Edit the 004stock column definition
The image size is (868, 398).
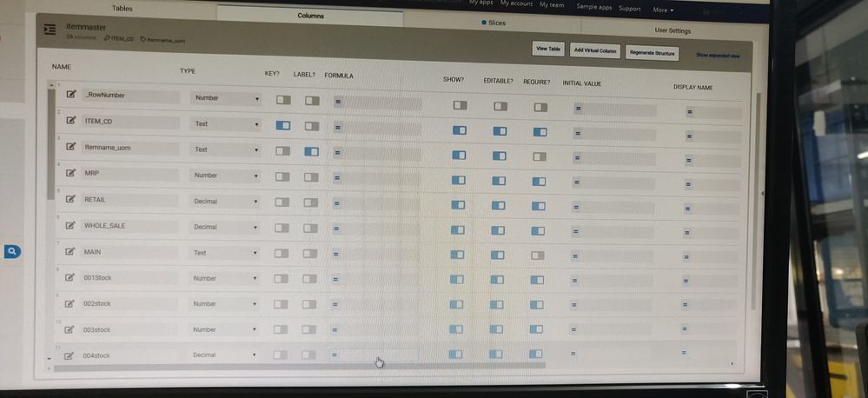tap(70, 355)
